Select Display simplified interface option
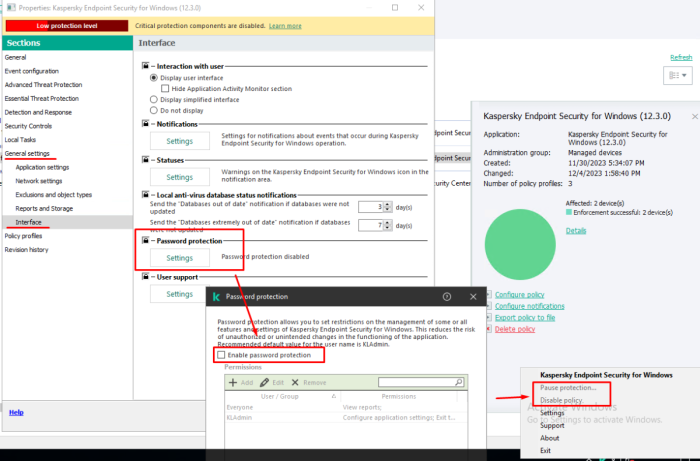 pos(154,100)
